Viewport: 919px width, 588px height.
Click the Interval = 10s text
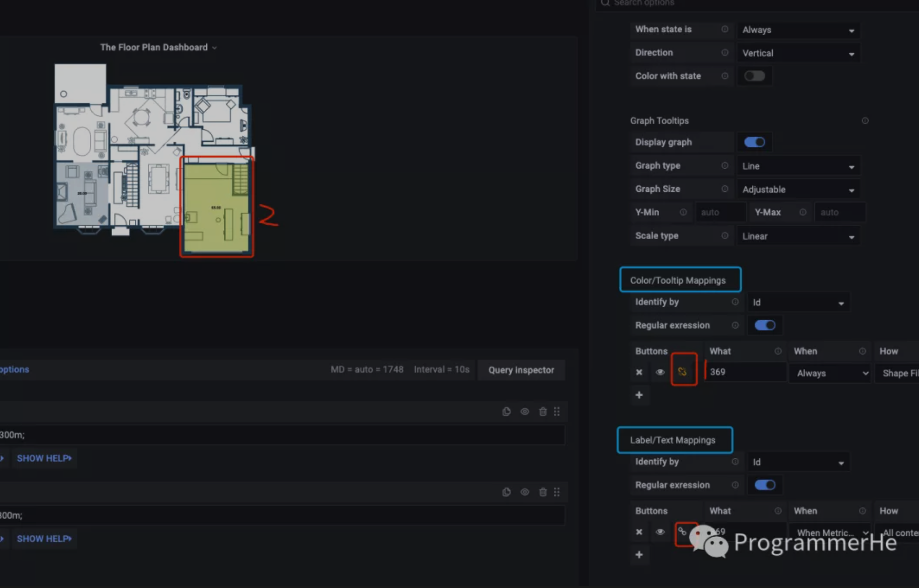click(441, 370)
